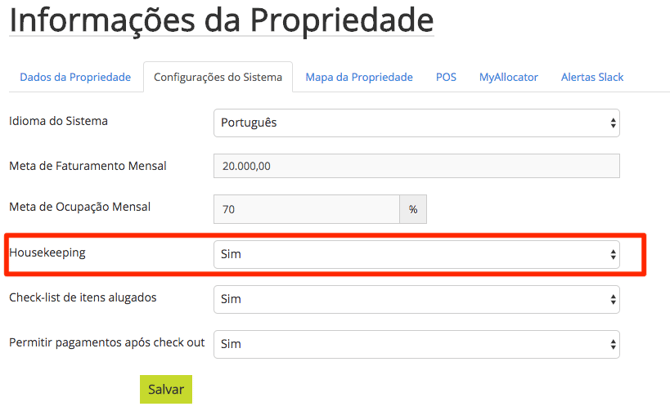Open Permitir pagamentos após check out dropdown
Viewport: 670px width, 411px height.
point(416,343)
